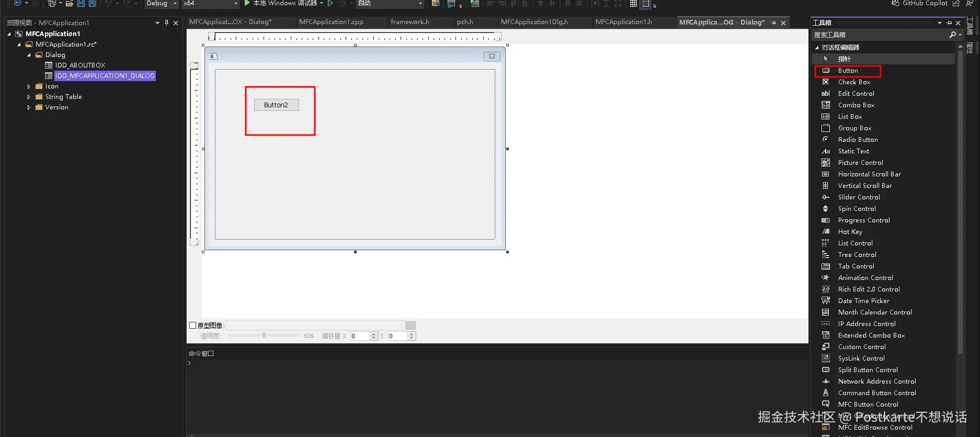Collapse the 对话框编辑器 toolbox section
The width and height of the screenshot is (980, 437).
[817, 48]
